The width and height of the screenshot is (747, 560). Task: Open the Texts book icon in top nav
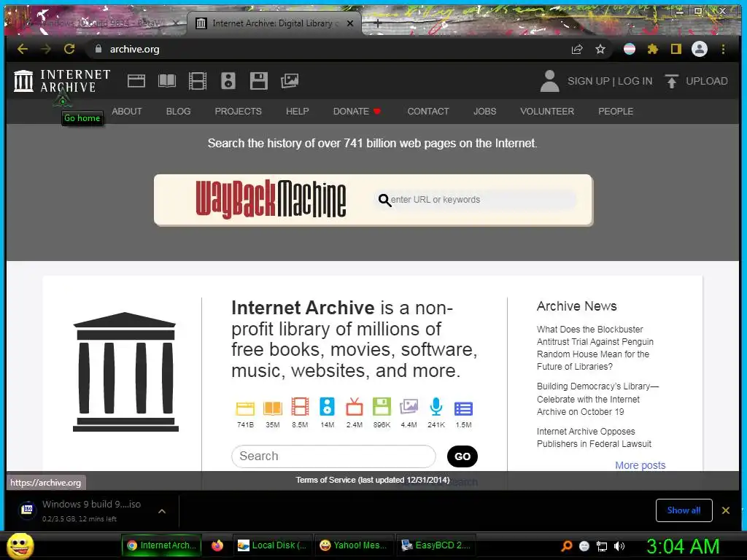coord(167,81)
